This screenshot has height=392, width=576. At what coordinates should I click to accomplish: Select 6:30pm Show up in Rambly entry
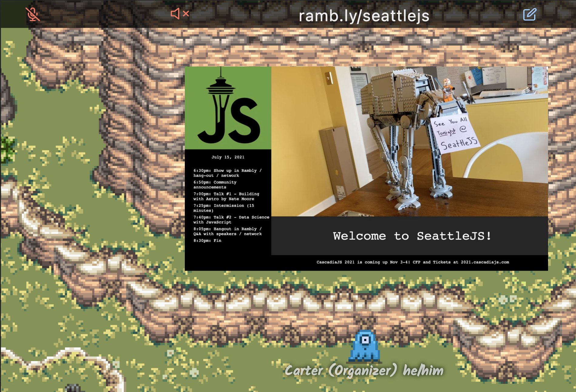click(x=227, y=173)
